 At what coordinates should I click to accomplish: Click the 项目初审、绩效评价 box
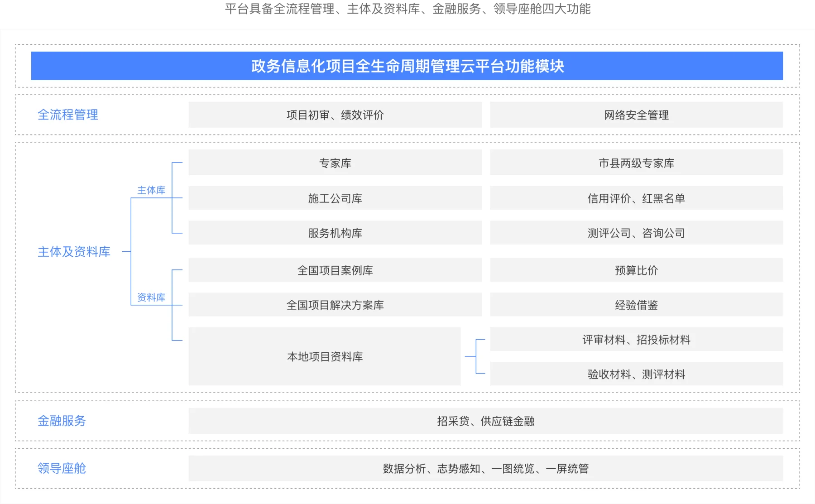[x=335, y=115]
